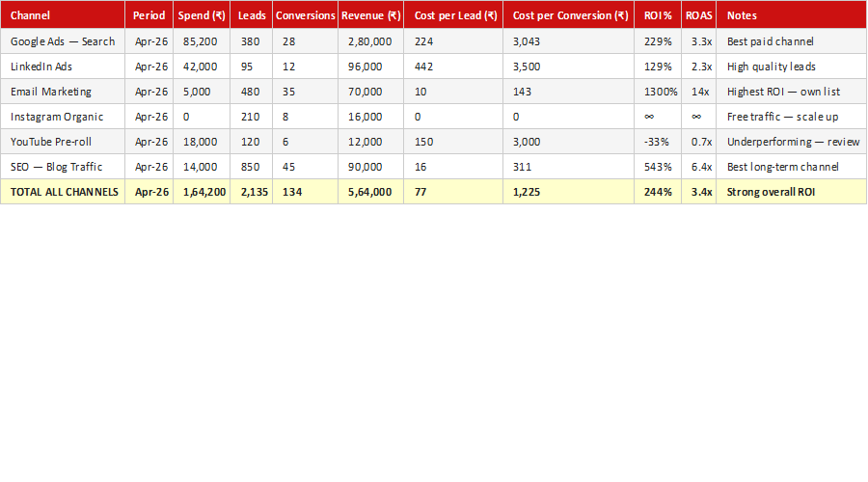This screenshot has width=868, height=482.
Task: Click SEO cost per conversion 311
Action: click(x=568, y=167)
